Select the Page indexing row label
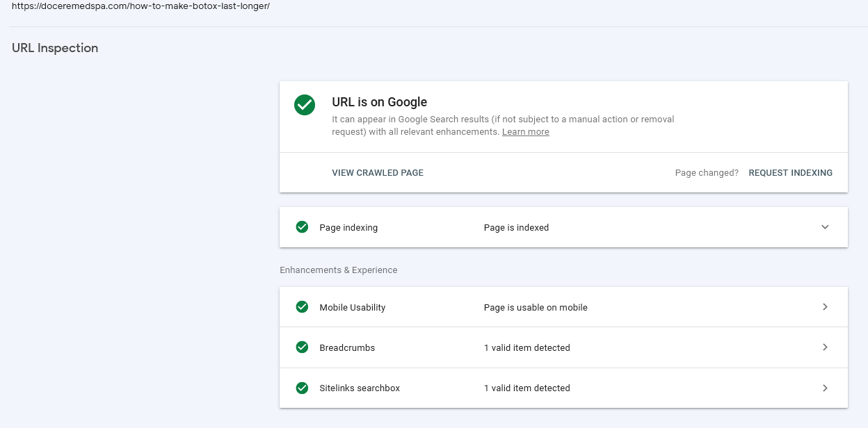868x428 pixels. pos(348,228)
